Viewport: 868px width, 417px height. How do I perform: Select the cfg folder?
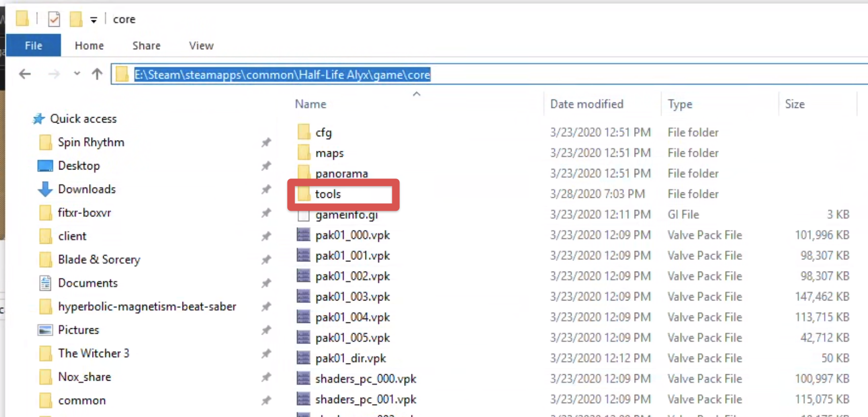pos(323,132)
